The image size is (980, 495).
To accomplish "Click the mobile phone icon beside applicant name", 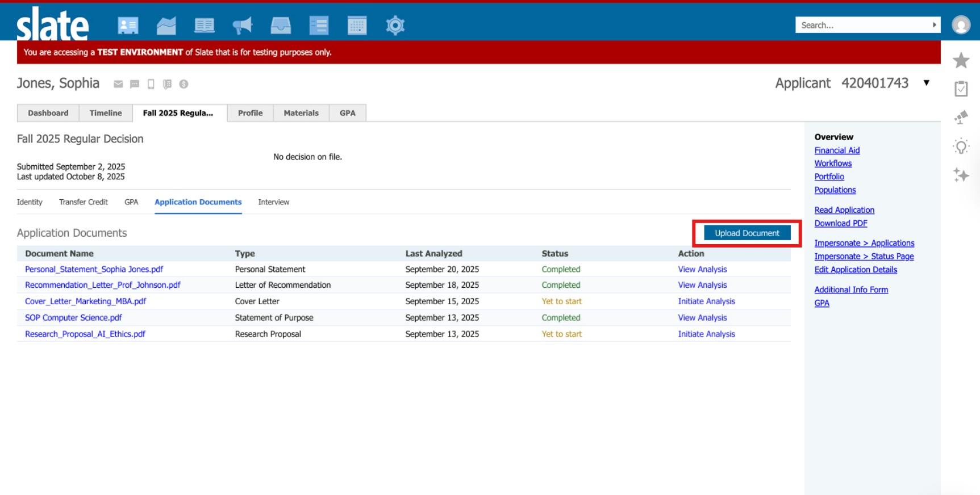I will coord(151,84).
